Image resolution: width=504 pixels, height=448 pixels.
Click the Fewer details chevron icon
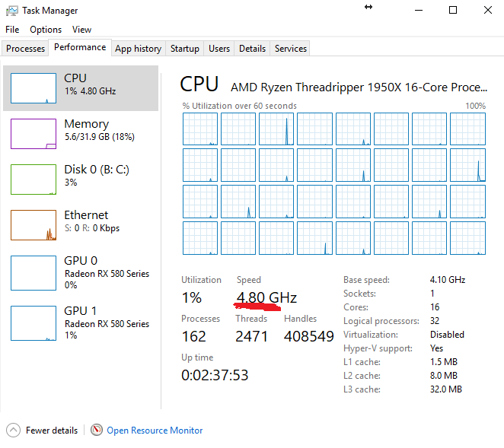click(x=13, y=430)
